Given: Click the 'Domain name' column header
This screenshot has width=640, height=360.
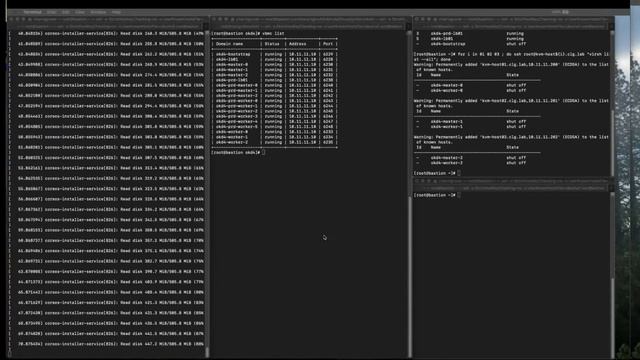Looking at the screenshot, I should coord(229,44).
